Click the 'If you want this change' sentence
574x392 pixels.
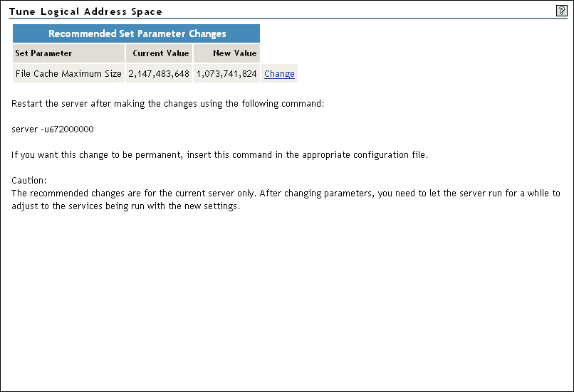point(219,155)
